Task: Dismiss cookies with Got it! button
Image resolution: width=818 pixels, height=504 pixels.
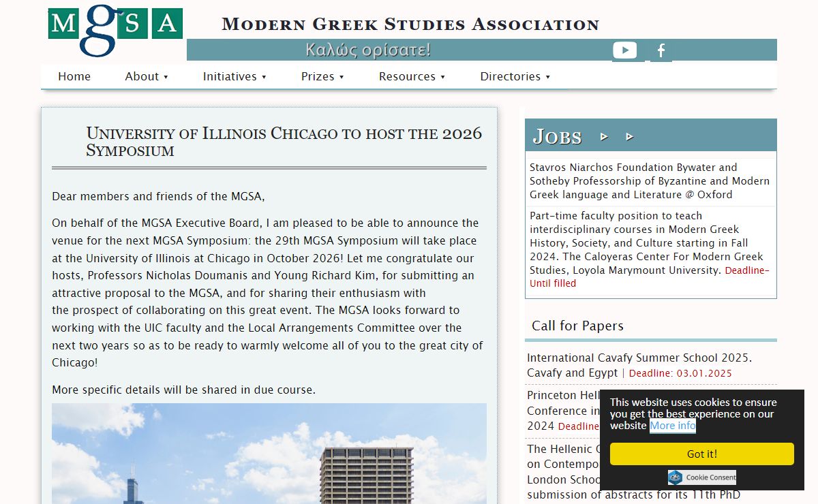Action: (x=702, y=454)
